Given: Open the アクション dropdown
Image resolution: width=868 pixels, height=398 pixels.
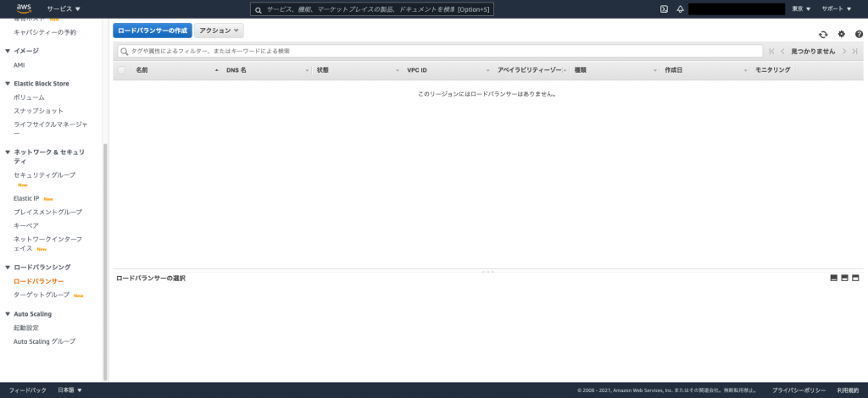Looking at the screenshot, I should 219,30.
